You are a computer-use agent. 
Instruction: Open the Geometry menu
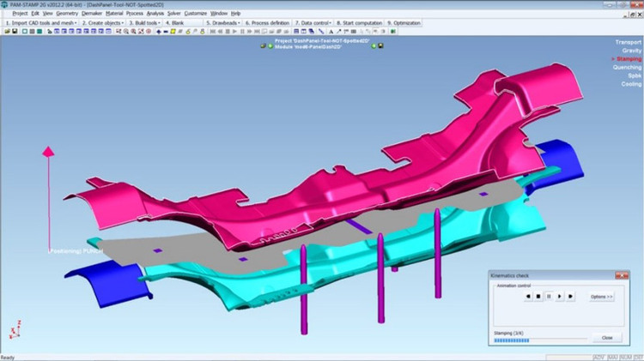66,14
